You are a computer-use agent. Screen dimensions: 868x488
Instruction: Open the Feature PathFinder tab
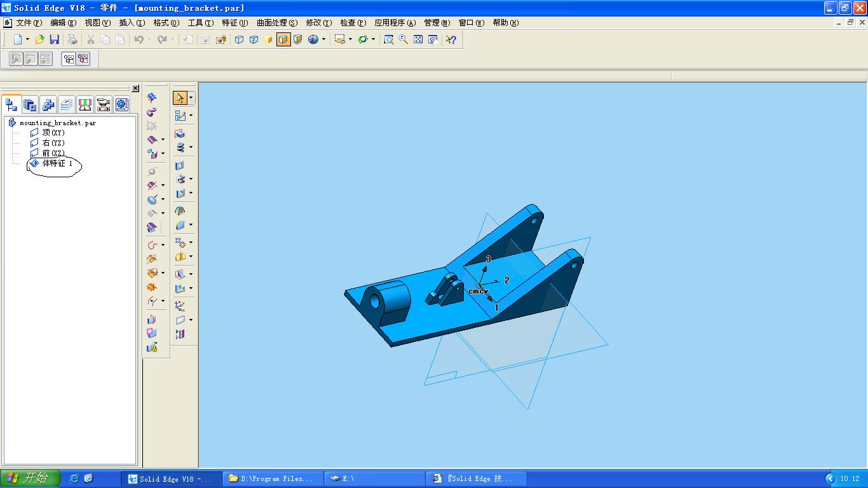click(x=11, y=104)
